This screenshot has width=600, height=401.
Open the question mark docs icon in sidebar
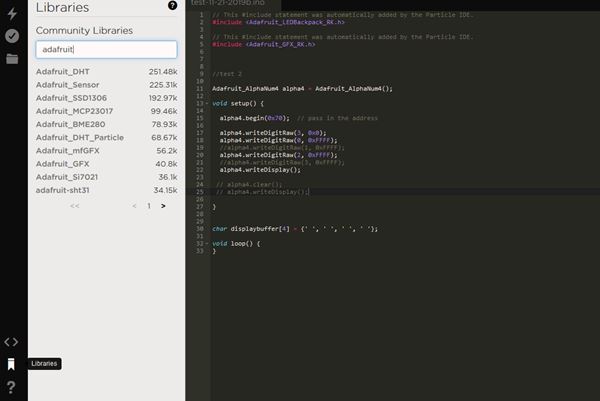click(11, 387)
